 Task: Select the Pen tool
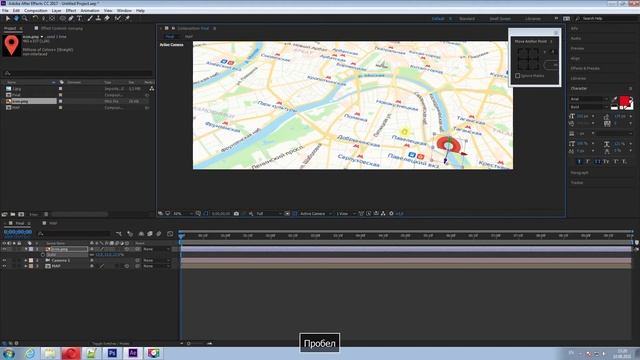(71, 18)
